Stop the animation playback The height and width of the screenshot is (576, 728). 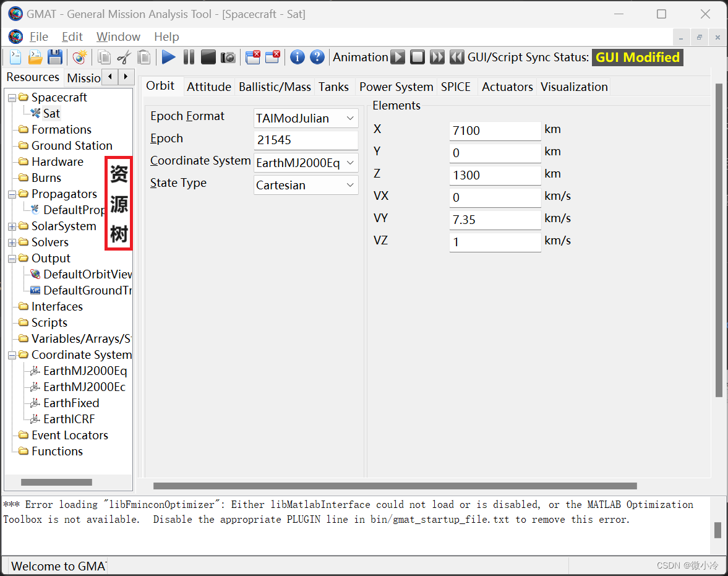point(418,57)
